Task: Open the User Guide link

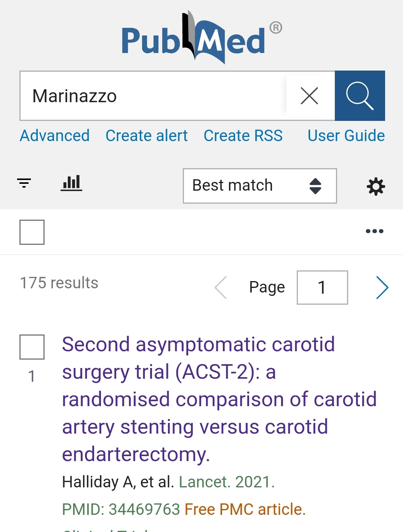Action: (x=346, y=136)
